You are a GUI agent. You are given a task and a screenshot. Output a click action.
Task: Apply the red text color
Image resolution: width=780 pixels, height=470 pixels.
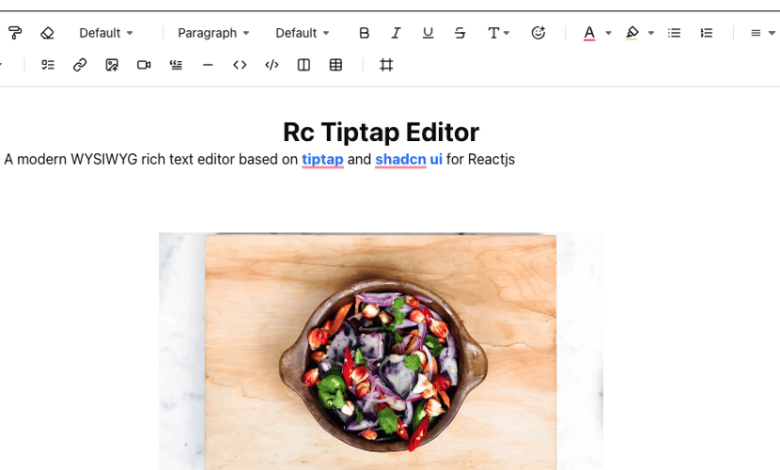point(589,33)
